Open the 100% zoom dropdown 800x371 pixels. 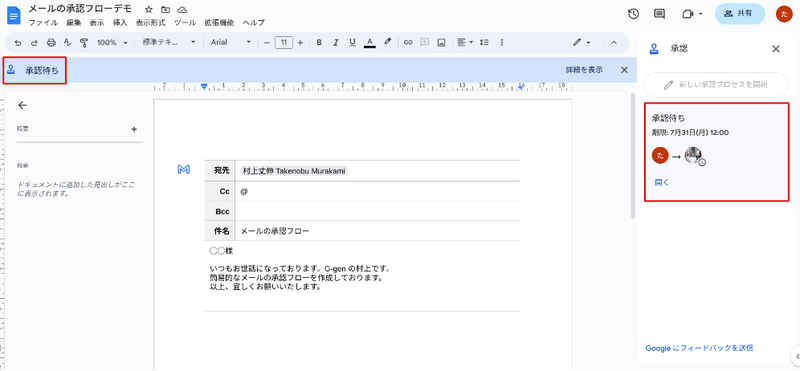click(112, 42)
